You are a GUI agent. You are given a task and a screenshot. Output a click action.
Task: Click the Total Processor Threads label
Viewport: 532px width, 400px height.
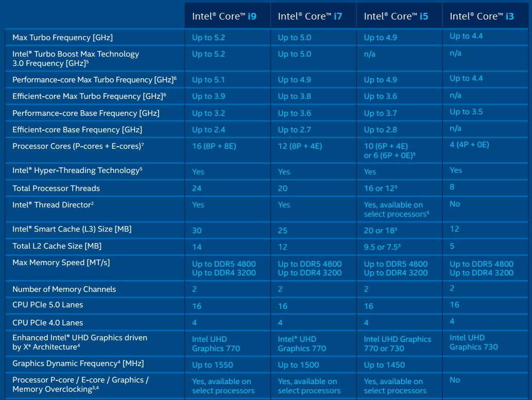[x=56, y=188]
